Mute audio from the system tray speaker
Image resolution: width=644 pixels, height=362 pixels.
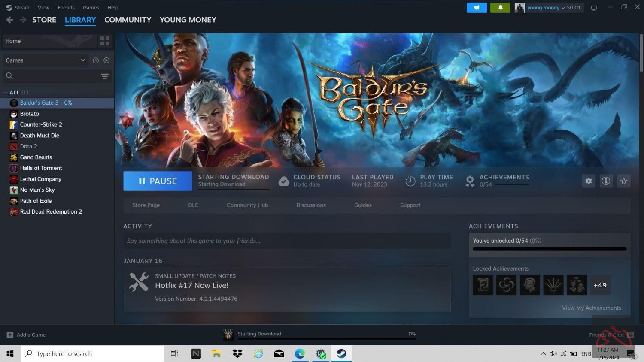point(553,353)
